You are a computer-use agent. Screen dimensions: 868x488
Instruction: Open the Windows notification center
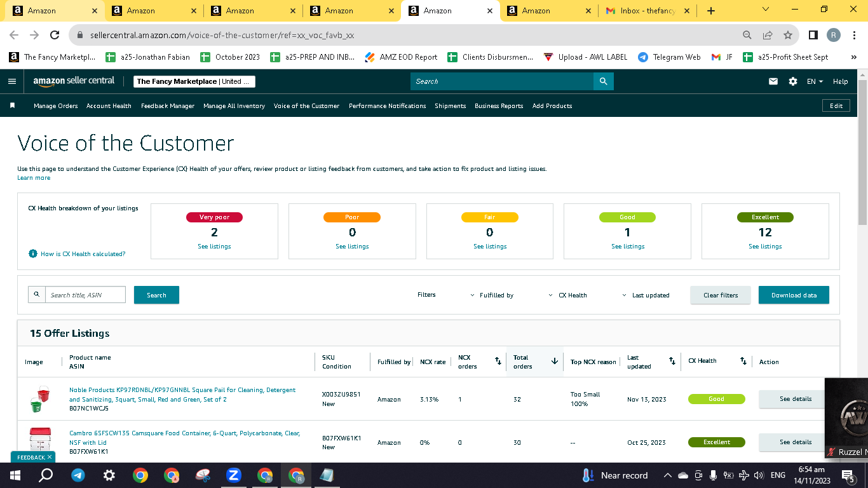pos(848,475)
